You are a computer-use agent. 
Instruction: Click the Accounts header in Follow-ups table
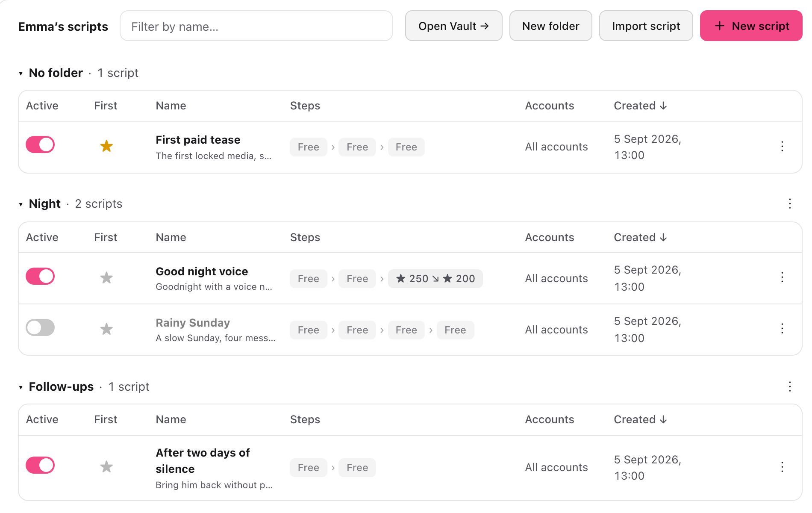point(549,419)
